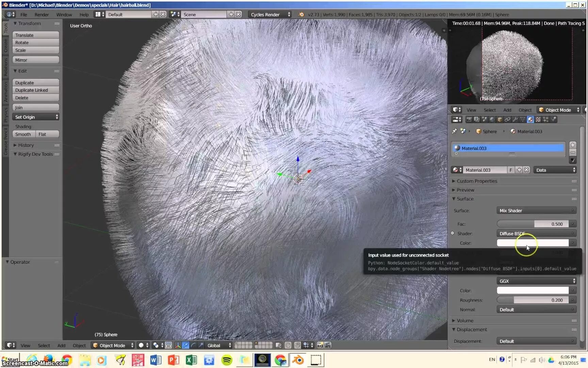Add a new scene with plus icon

point(231,14)
